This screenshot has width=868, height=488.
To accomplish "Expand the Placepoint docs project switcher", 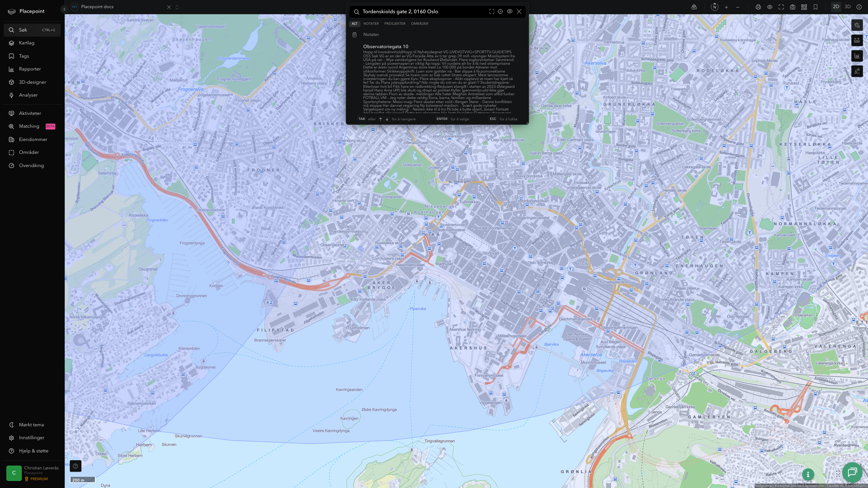I will [x=177, y=7].
